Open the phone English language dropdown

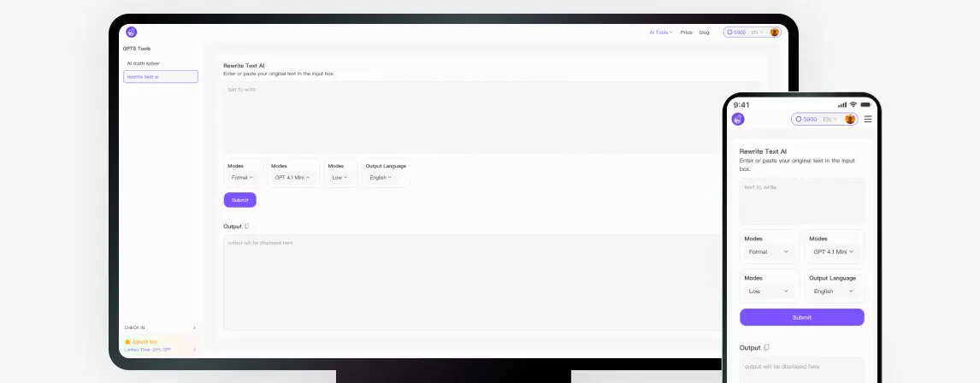pos(834,292)
